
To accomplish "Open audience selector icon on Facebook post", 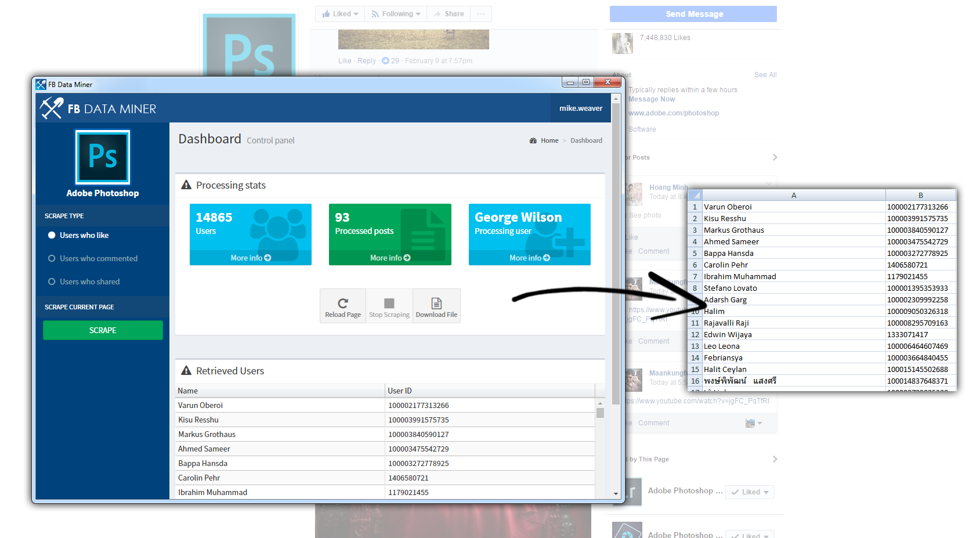I will point(753,423).
